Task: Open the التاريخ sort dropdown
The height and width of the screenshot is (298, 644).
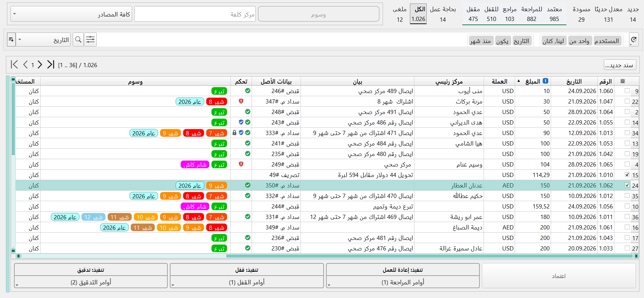Action: click(x=44, y=40)
